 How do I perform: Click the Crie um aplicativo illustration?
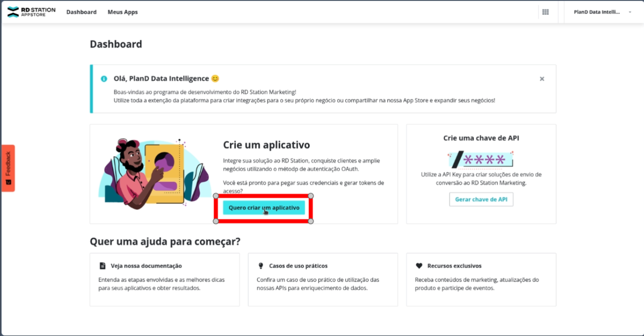155,172
